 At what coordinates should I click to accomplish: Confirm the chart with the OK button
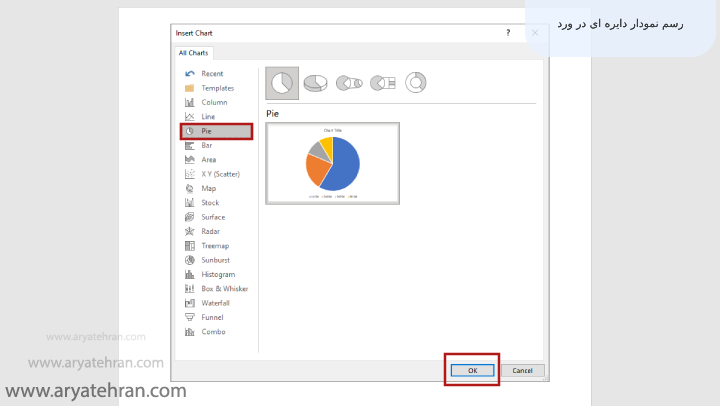click(471, 370)
